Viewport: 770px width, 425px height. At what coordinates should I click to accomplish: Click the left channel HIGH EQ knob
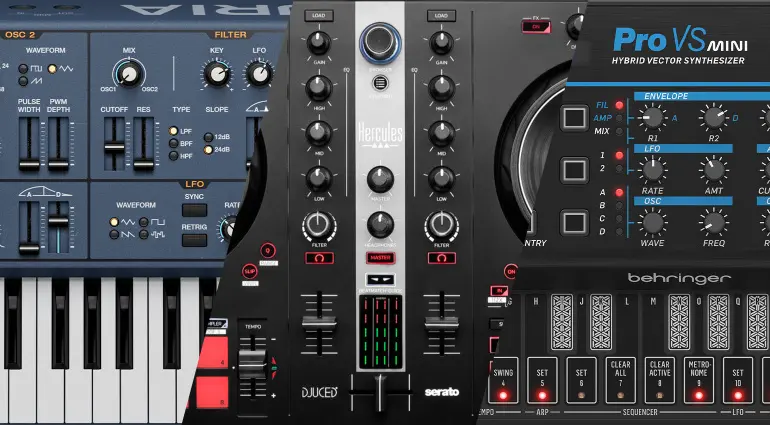click(319, 88)
